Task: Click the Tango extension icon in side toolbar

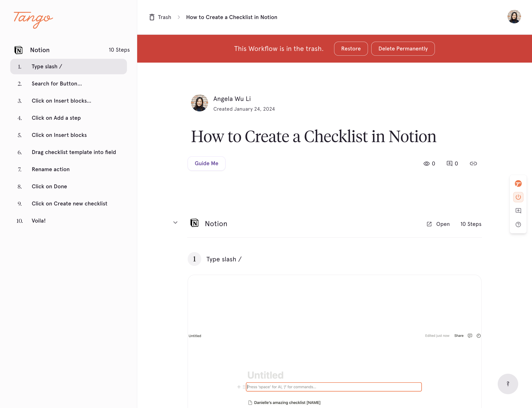Action: (518, 184)
